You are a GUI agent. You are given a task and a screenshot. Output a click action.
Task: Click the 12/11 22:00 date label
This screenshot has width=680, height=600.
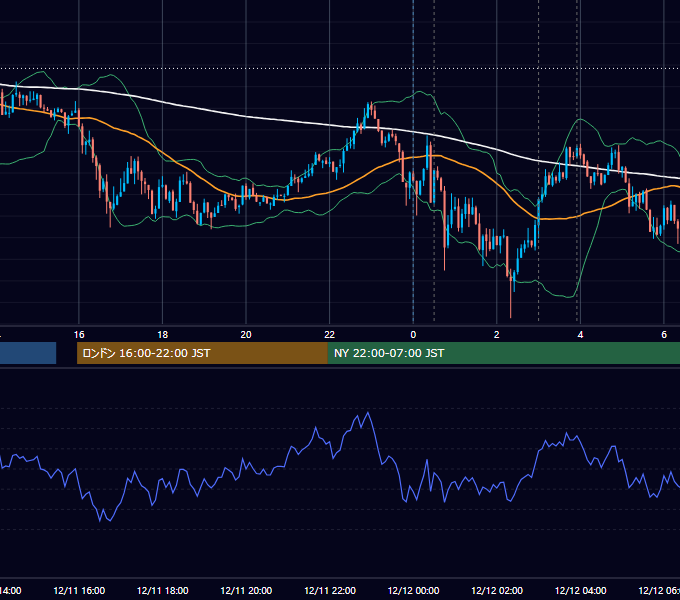(330, 590)
